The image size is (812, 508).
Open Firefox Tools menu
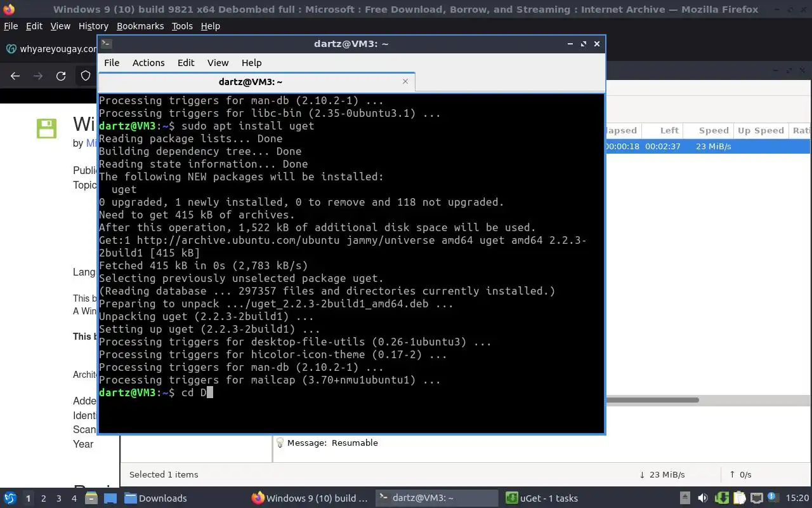182,26
